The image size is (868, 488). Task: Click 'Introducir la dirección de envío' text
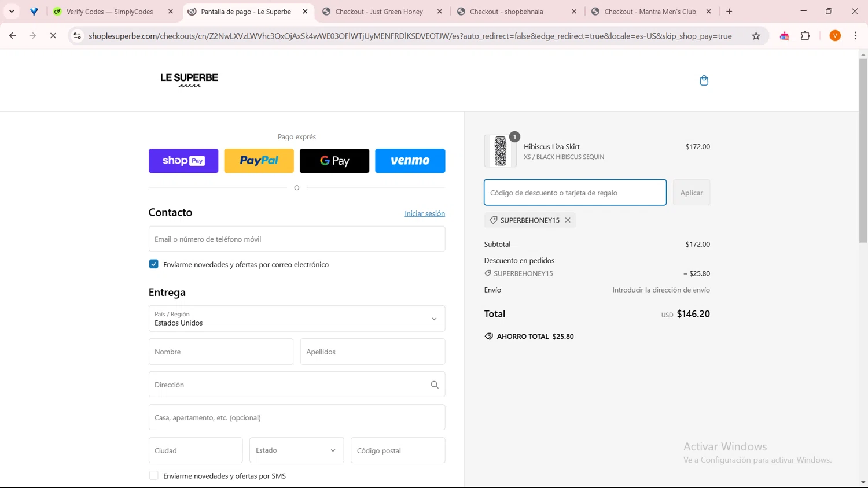661,290
